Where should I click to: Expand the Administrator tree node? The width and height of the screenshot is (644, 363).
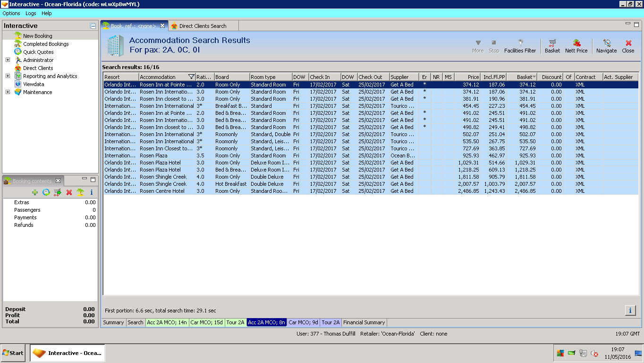[8, 60]
